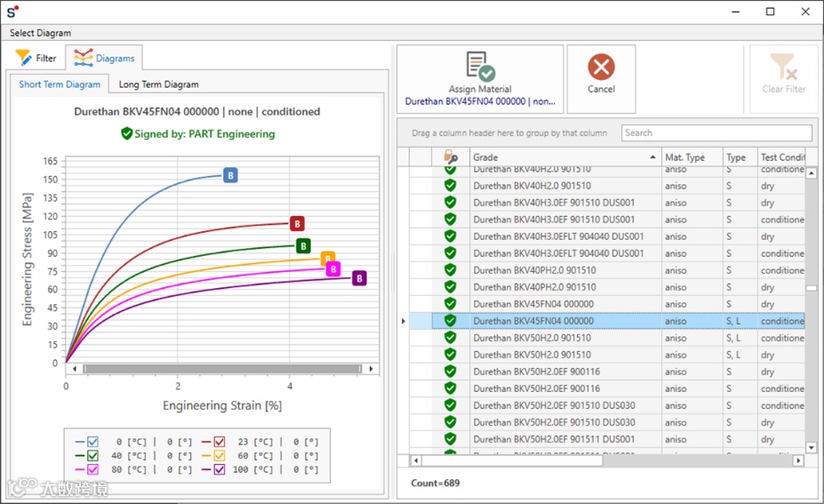Toggle the 80 °C curve checkbox

(x=93, y=469)
